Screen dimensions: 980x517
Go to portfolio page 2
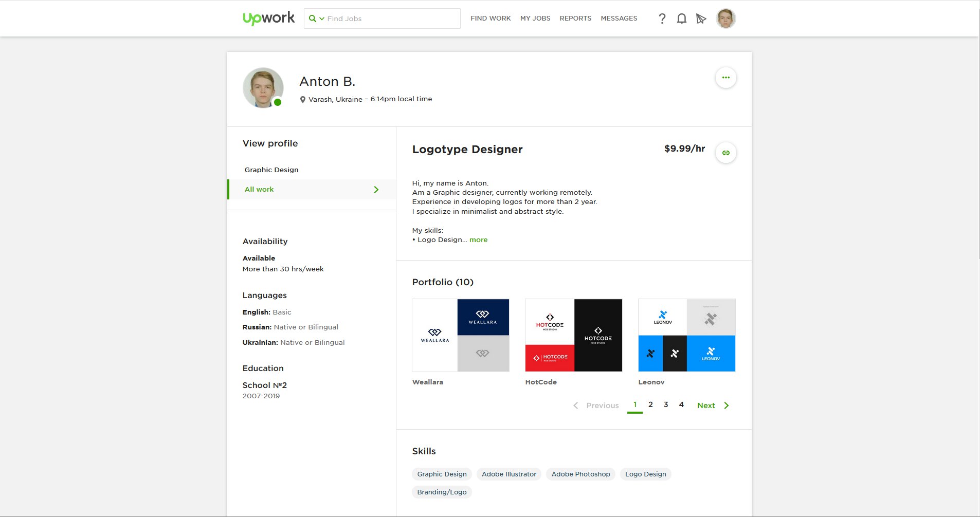click(650, 404)
